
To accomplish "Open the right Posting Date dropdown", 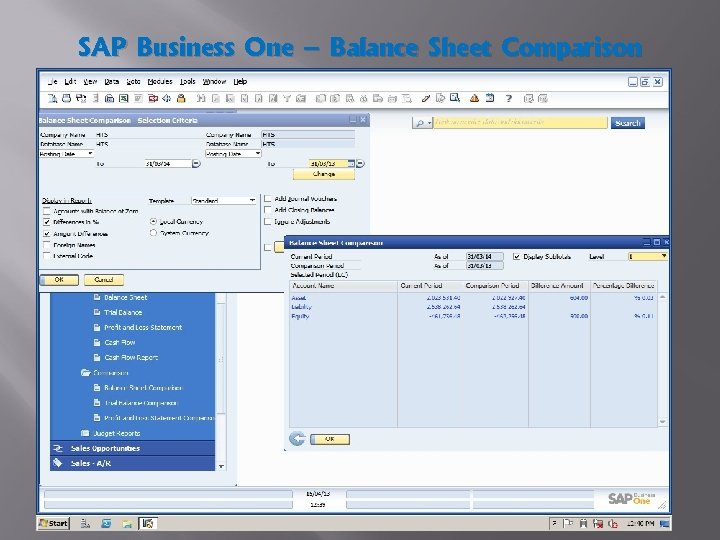I will (x=258, y=153).
